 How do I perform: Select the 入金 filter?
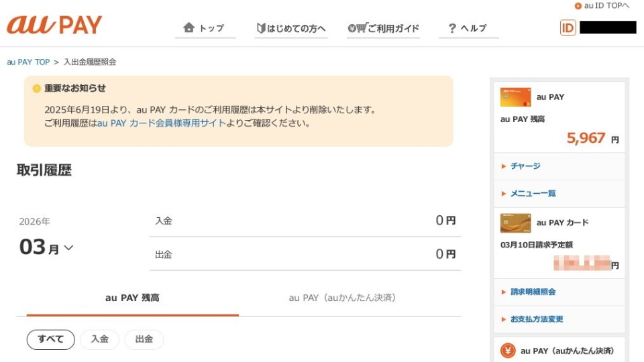(x=99, y=339)
